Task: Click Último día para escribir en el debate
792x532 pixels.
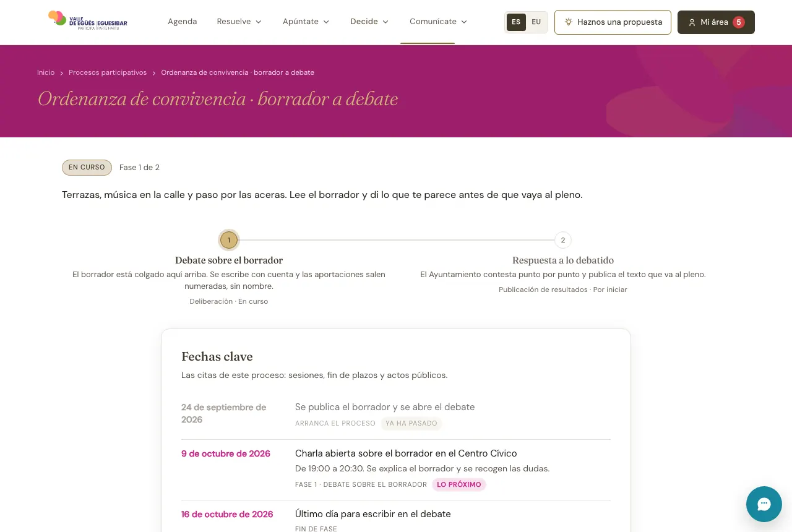Action: pyautogui.click(x=373, y=514)
